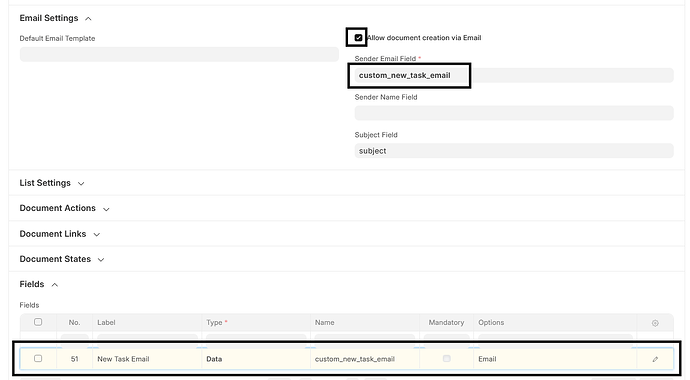Tick checkbox for row 51
The width and height of the screenshot is (690, 380).
(x=38, y=358)
